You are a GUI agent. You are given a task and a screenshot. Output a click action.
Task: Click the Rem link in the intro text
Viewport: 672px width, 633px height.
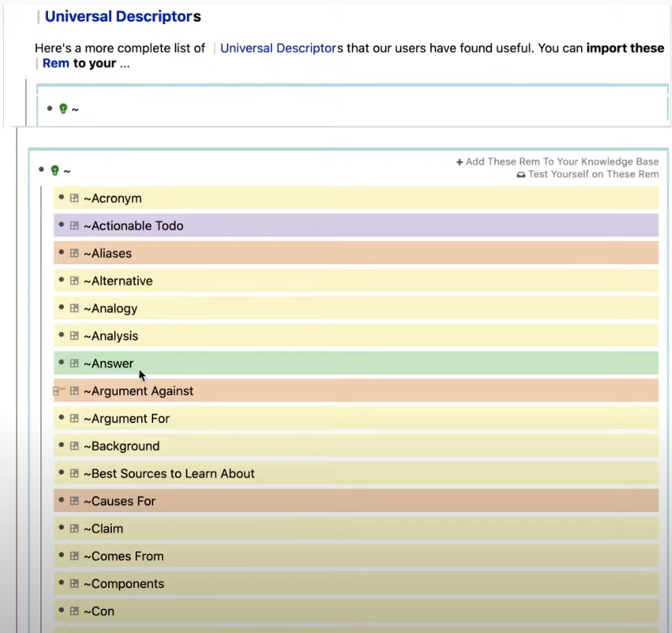point(56,63)
